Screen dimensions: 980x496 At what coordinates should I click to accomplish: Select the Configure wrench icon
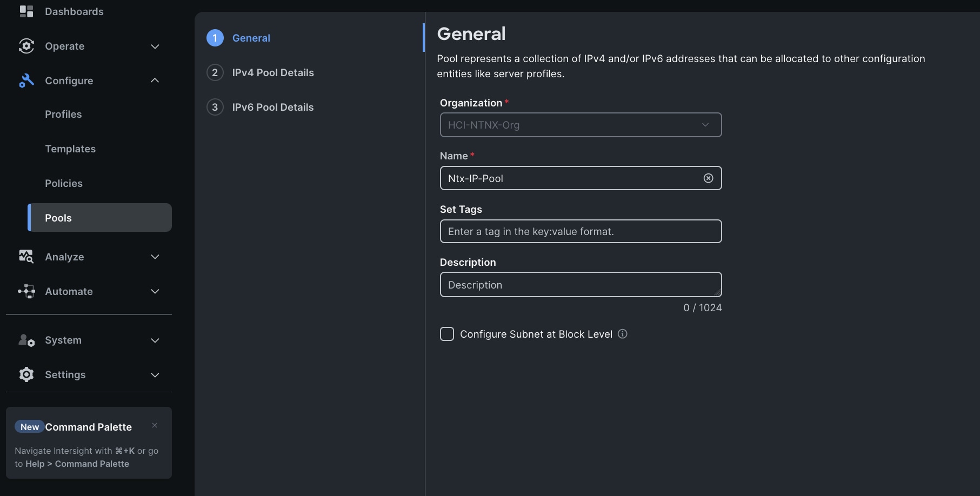tap(26, 81)
